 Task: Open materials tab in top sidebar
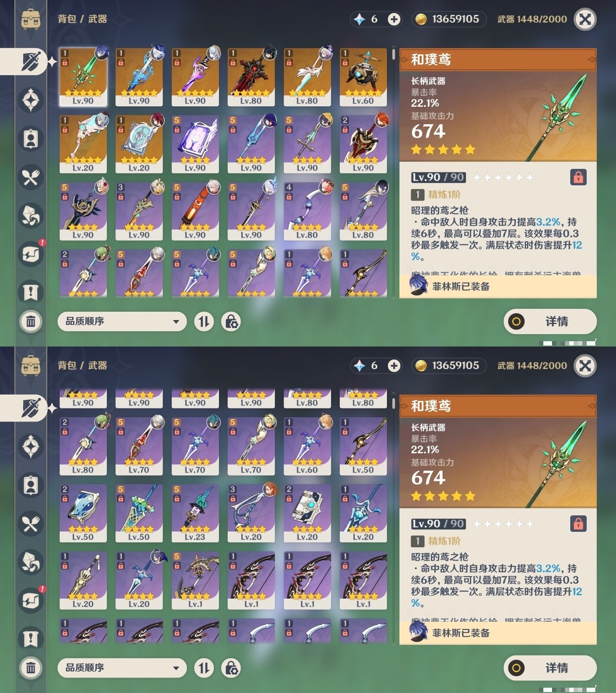[x=31, y=216]
